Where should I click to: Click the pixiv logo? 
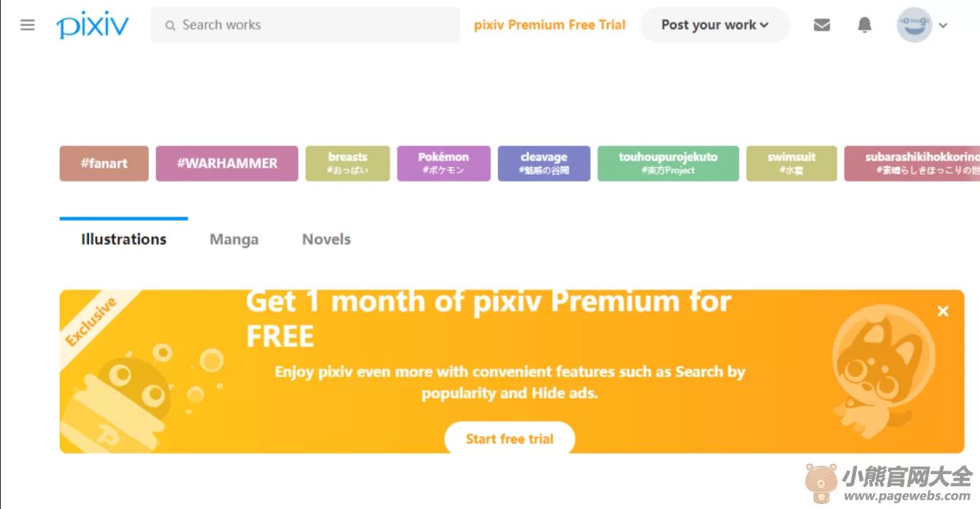tap(93, 26)
